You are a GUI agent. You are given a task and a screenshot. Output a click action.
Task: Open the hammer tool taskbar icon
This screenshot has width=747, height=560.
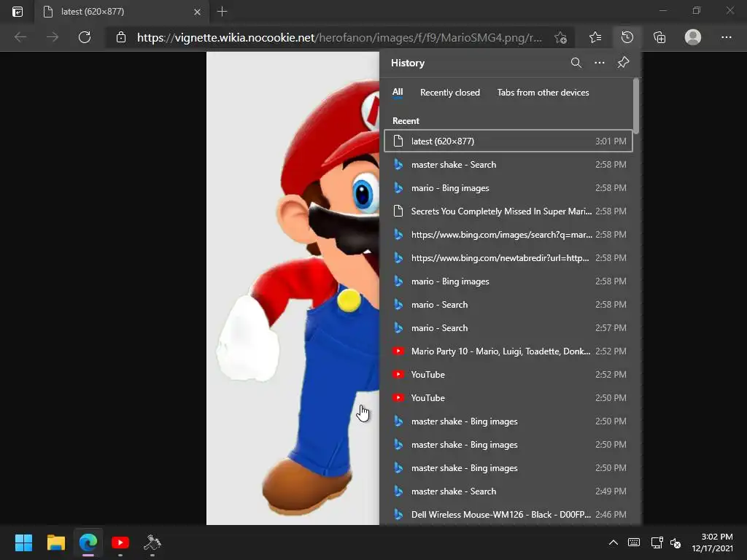[152, 542]
